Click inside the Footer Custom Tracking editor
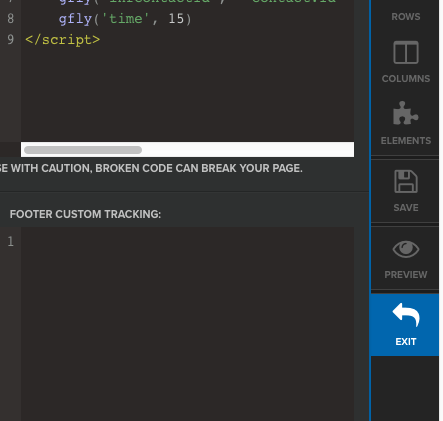This screenshot has width=443, height=421. point(187,324)
